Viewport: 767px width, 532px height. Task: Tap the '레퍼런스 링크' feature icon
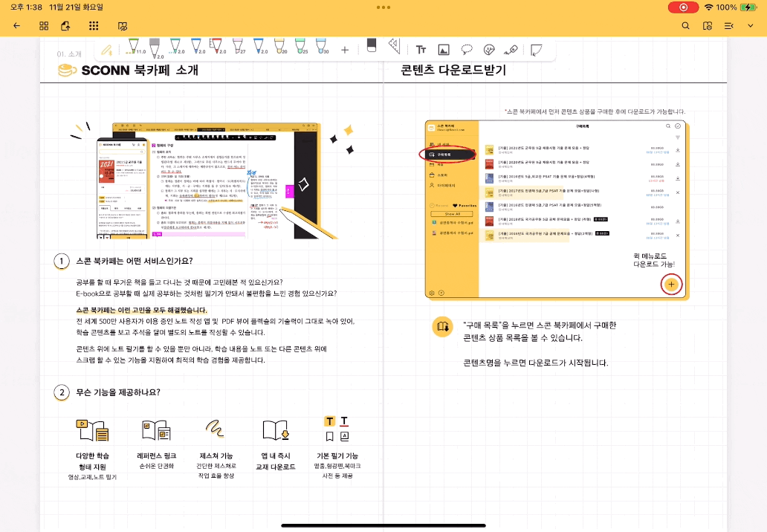point(156,429)
